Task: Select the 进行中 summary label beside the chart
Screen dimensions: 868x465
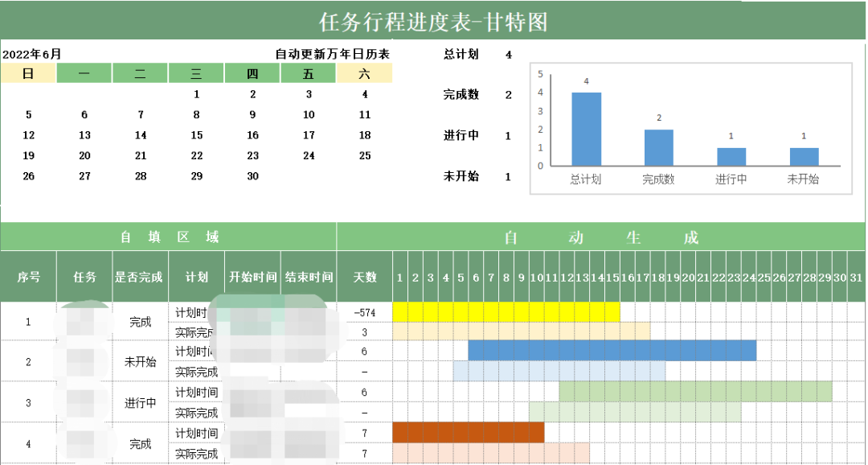Action: 461,136
